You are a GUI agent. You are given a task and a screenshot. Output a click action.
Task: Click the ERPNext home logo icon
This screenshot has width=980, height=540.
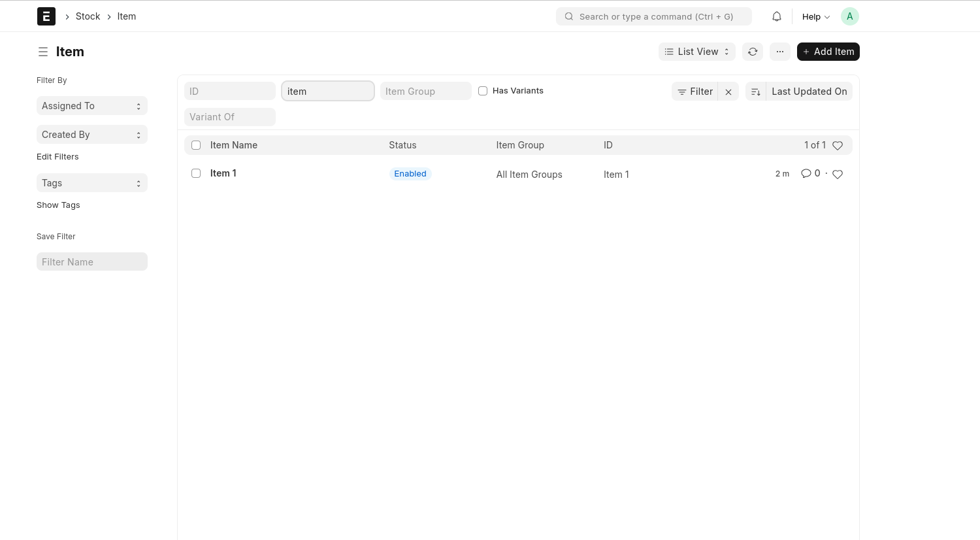(x=46, y=16)
